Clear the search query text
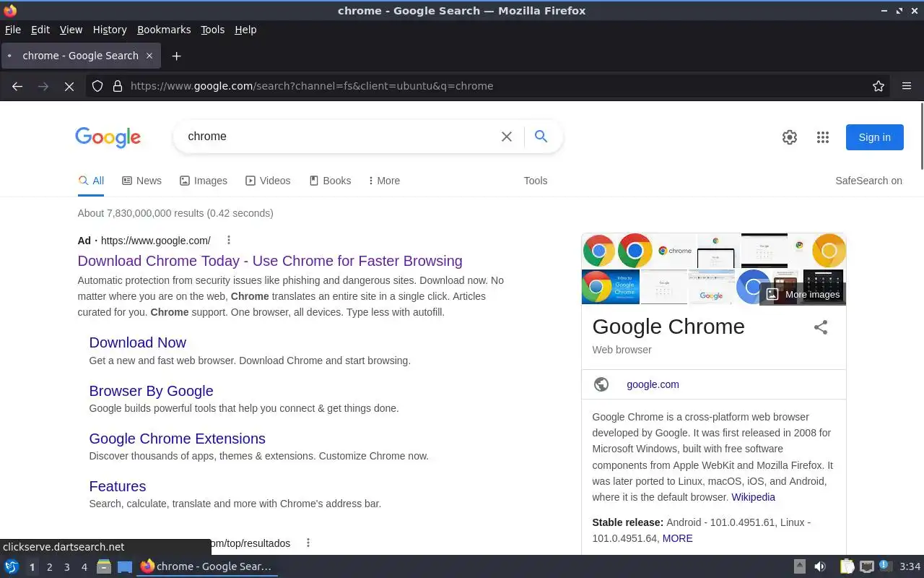Image resolution: width=924 pixels, height=578 pixels. click(507, 137)
